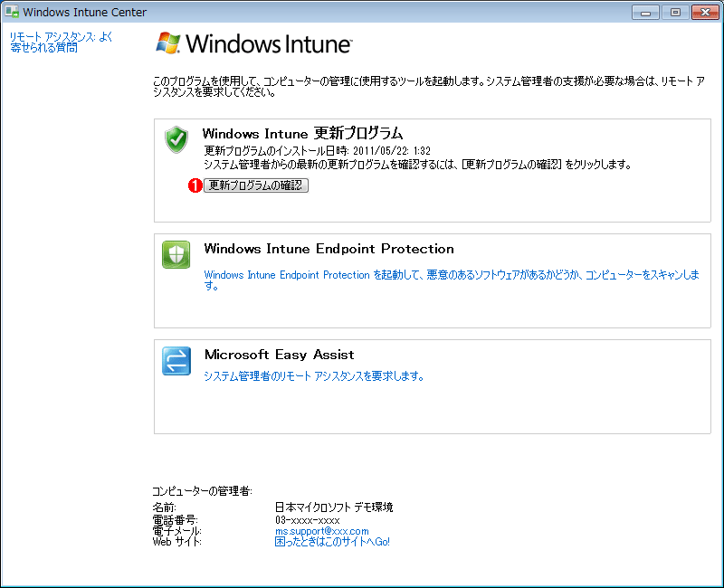Close the Windows Intune Center window
This screenshot has width=724, height=588.
coord(705,13)
